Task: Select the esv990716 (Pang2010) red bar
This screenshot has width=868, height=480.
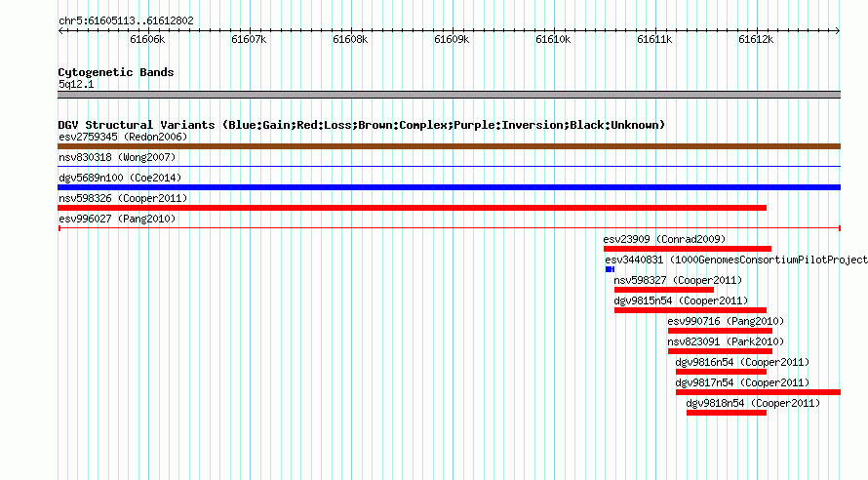Action: click(720, 331)
